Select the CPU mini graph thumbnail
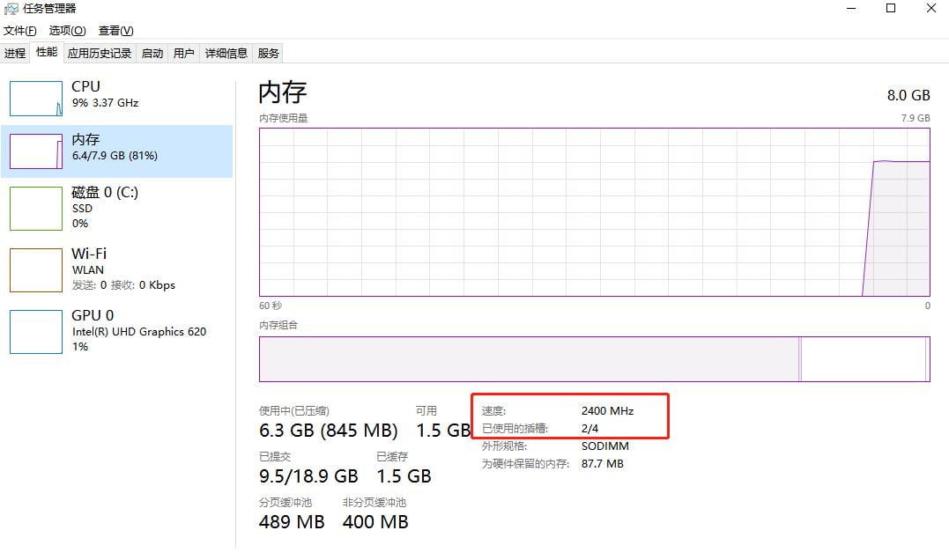This screenshot has width=949, height=560. [36, 99]
